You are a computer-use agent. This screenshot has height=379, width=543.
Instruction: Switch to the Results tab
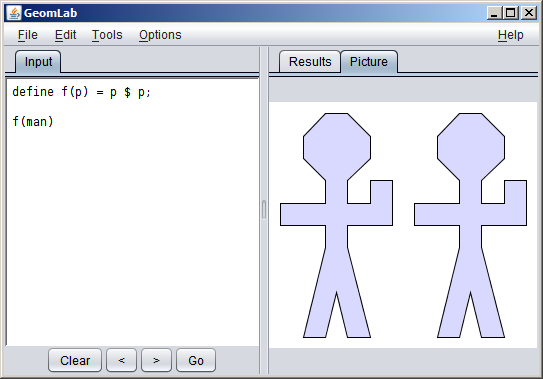(310, 62)
